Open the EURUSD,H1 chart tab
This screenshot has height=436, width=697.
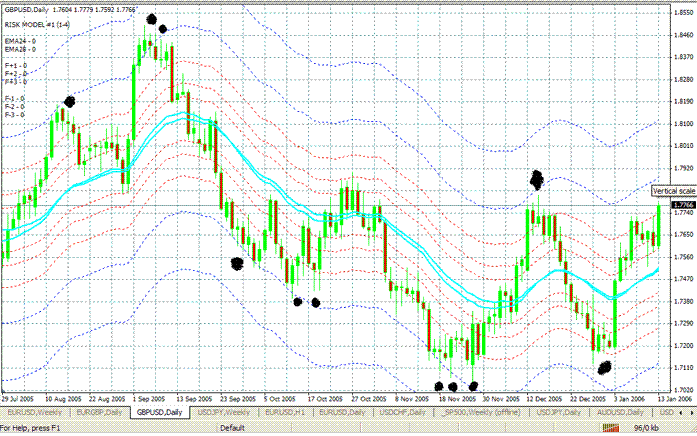tap(285, 412)
